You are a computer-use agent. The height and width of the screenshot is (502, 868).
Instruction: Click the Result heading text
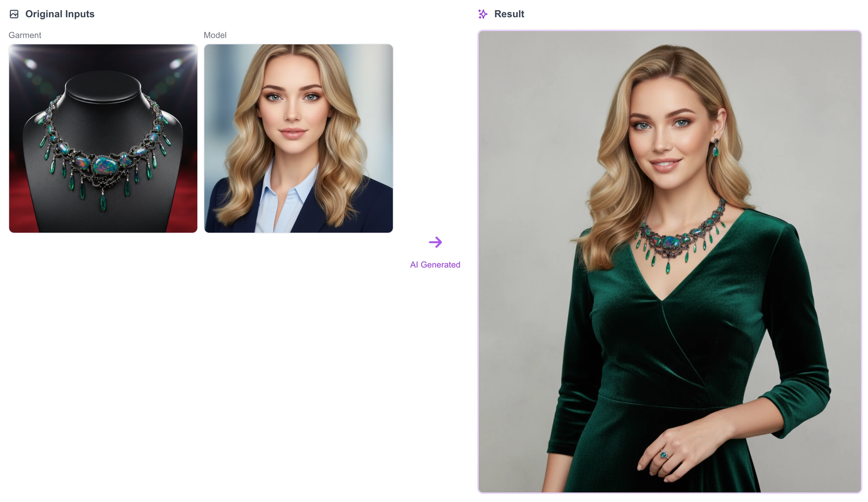[x=509, y=14]
